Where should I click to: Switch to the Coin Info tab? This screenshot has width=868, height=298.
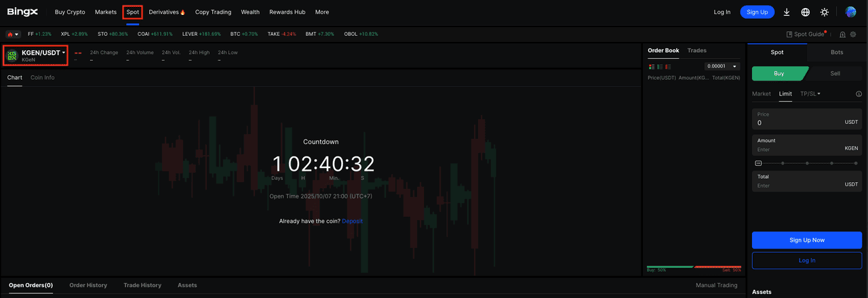[x=43, y=78]
